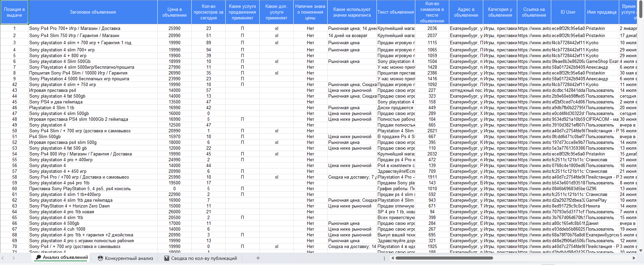Click the price cell 27990
Screen dimensions: 644x265
pyautogui.click(x=174, y=67)
